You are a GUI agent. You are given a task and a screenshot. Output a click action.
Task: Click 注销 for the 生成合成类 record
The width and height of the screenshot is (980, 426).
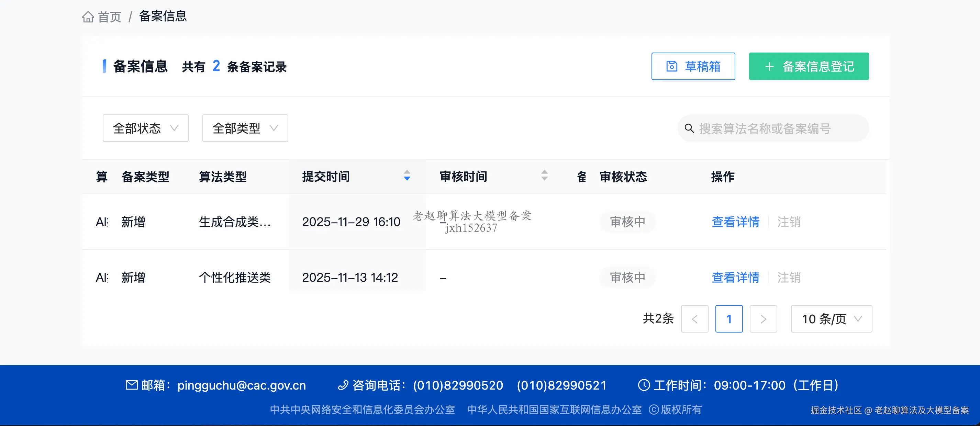789,222
